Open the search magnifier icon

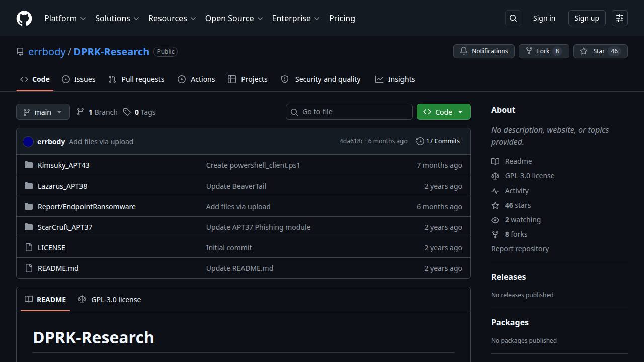tap(513, 18)
